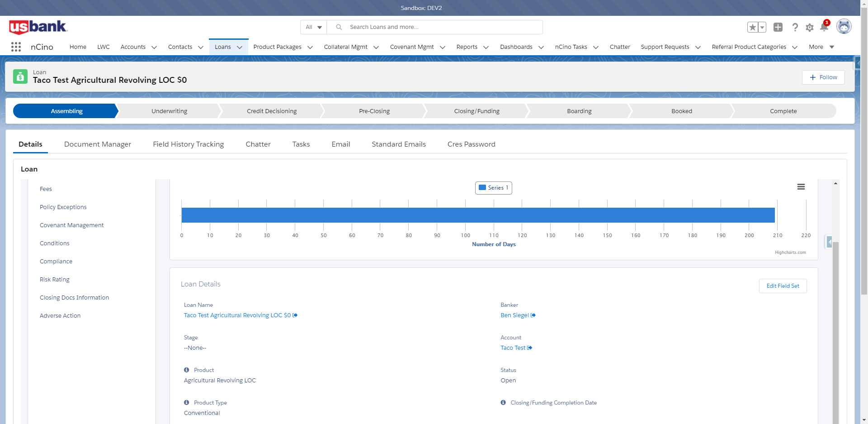
Task: Open Risk Rating sidebar item
Action: pos(55,280)
